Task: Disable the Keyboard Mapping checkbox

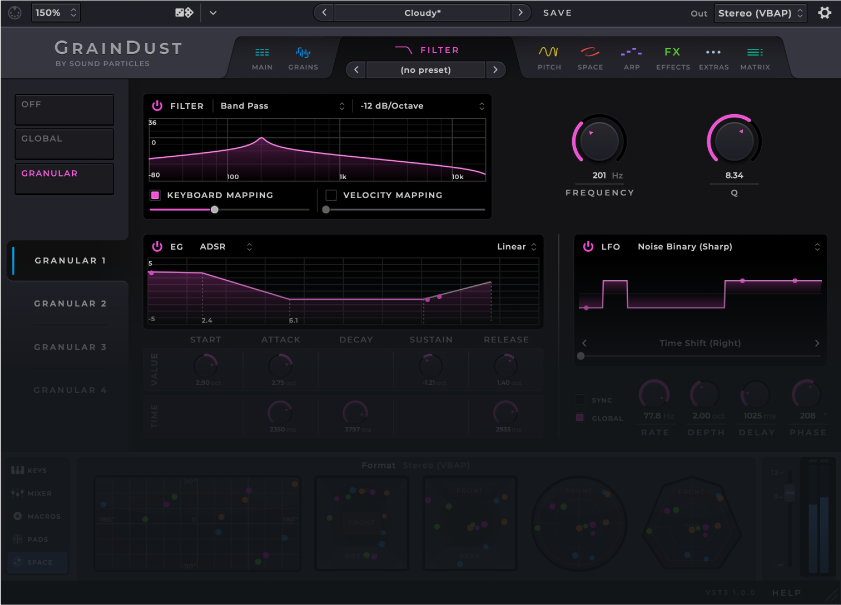Action: coord(155,195)
